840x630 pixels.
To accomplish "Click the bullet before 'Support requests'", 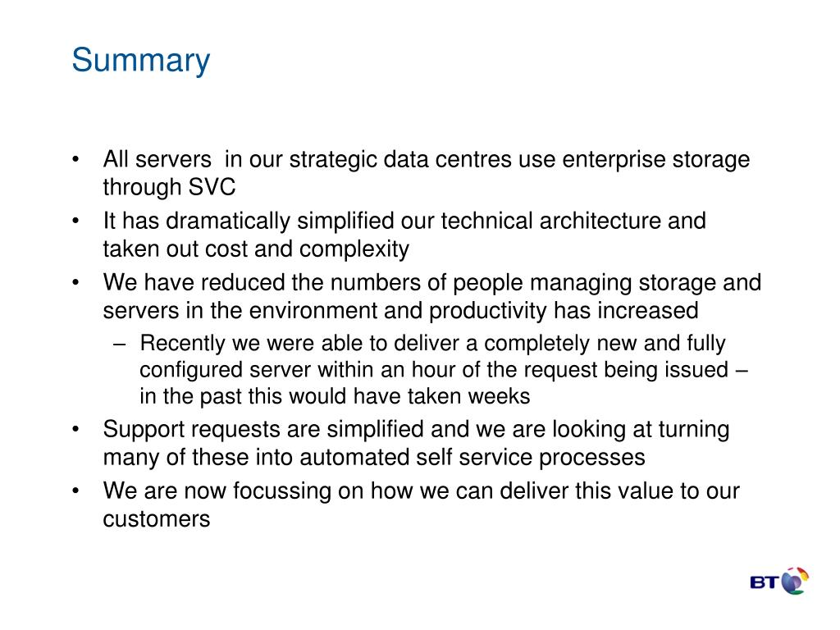I will [x=75, y=429].
